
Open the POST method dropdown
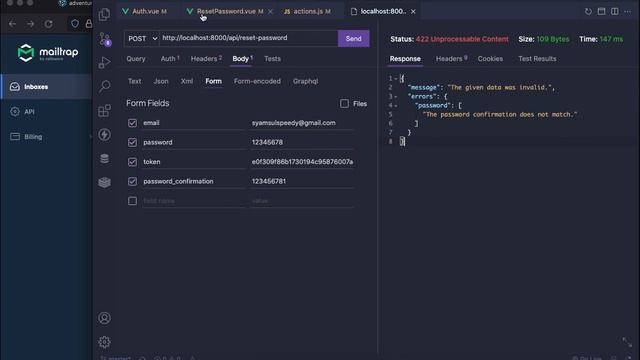pos(142,38)
